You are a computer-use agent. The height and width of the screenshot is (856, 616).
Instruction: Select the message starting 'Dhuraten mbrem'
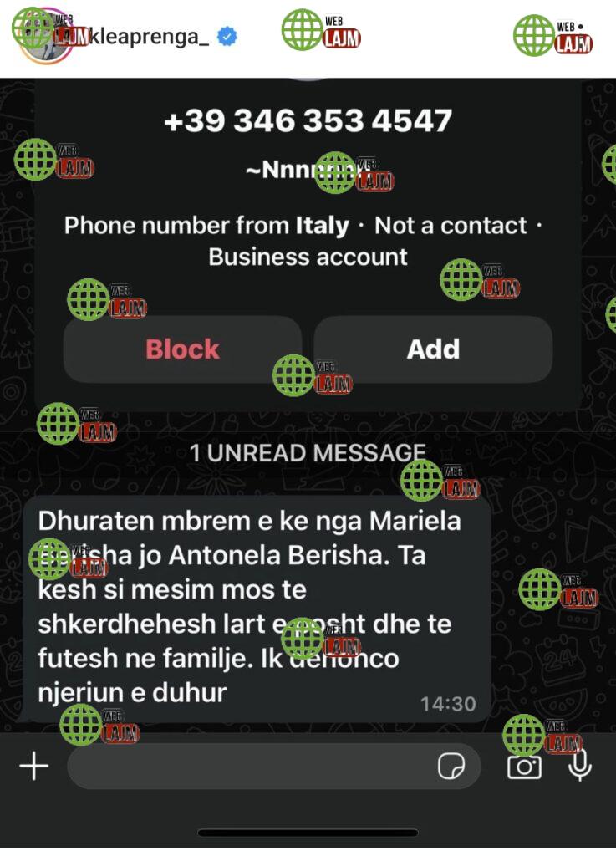257,609
